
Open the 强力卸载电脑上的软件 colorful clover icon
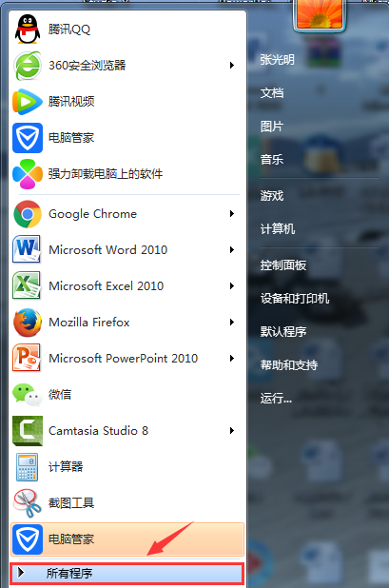click(x=28, y=174)
